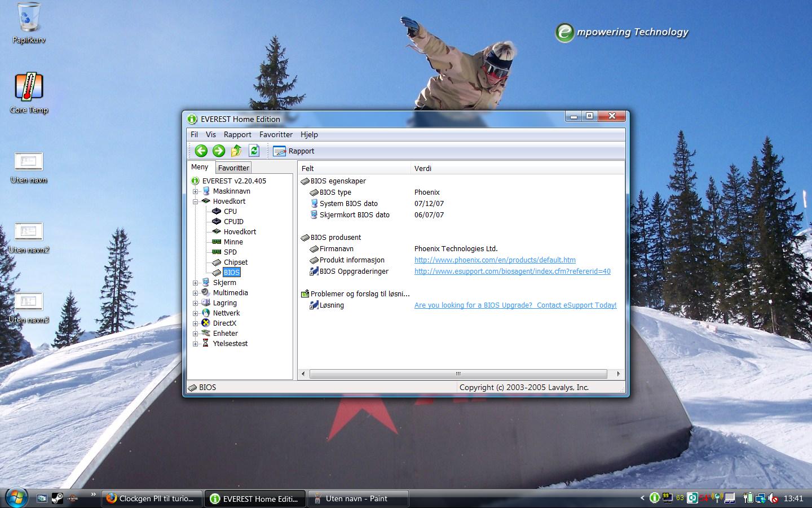Image resolution: width=812 pixels, height=508 pixels.
Task: Click the Steam quick launch icon
Action: point(57,498)
